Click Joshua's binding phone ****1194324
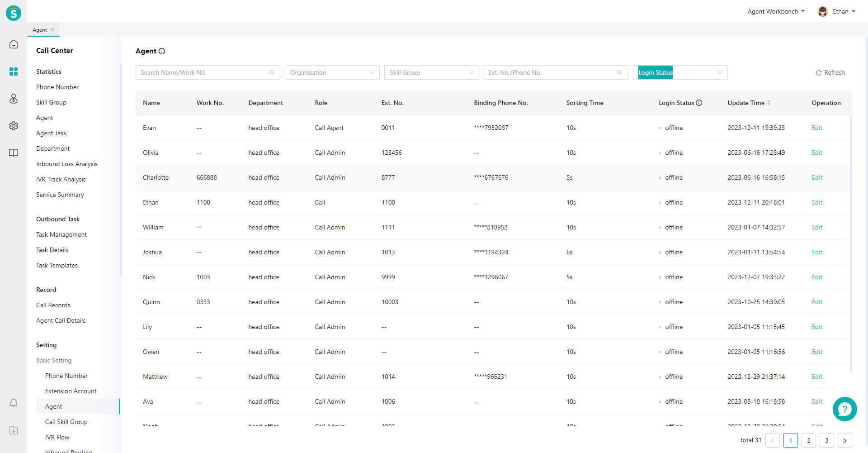868x453 pixels. [491, 252]
